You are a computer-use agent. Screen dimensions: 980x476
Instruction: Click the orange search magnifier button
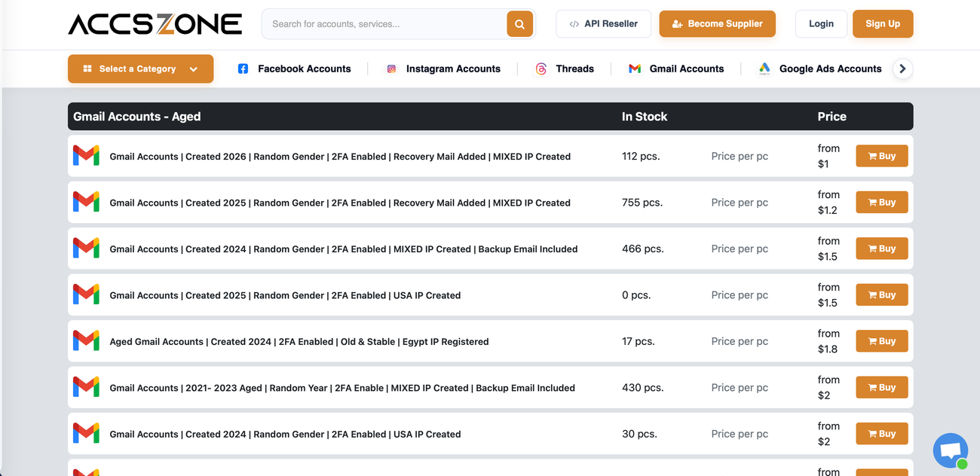point(519,24)
